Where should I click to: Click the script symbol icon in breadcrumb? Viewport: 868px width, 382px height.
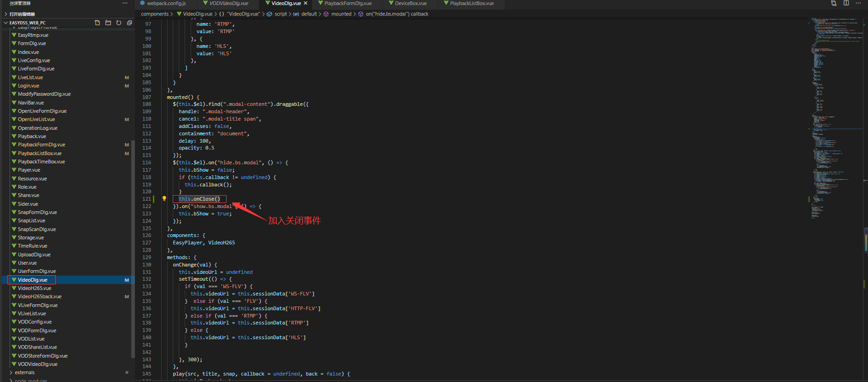[x=269, y=14]
